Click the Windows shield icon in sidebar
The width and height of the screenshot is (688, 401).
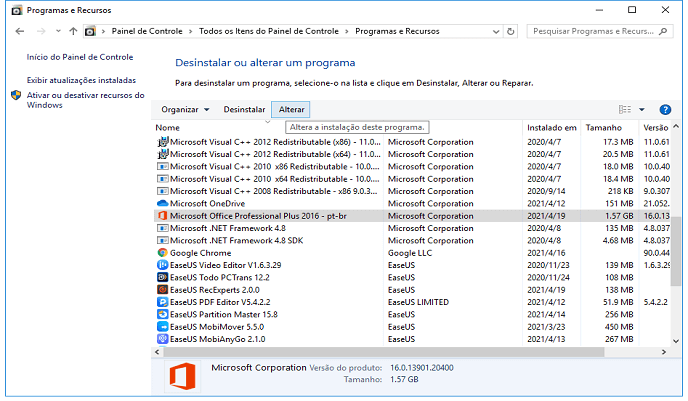tap(16, 95)
